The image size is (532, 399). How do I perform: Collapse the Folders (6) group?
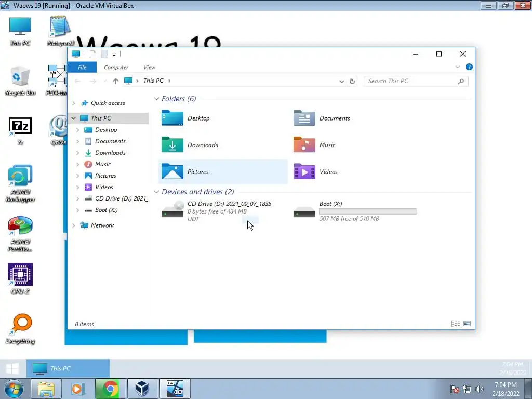pyautogui.click(x=156, y=99)
